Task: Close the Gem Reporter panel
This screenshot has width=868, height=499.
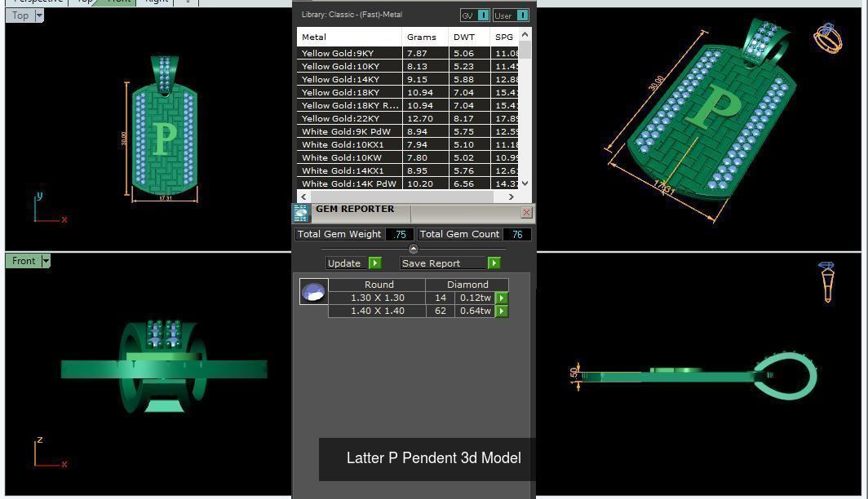Action: (526, 213)
